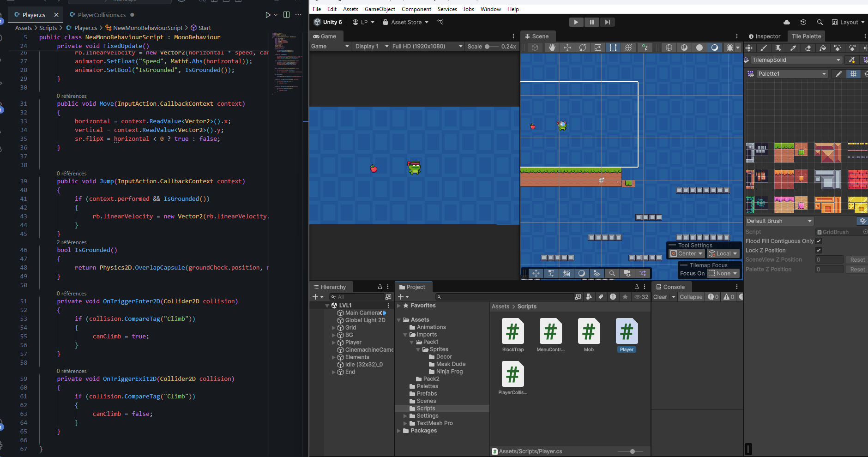Open the Window menu
Screen dimensions: 868x457
(x=490, y=9)
